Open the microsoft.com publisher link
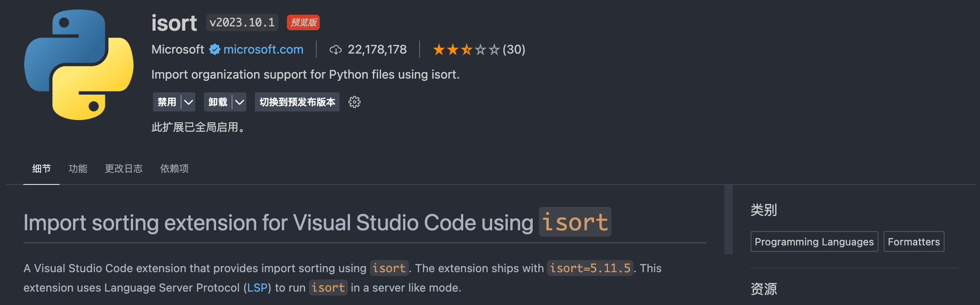980x305 pixels. pos(263,50)
